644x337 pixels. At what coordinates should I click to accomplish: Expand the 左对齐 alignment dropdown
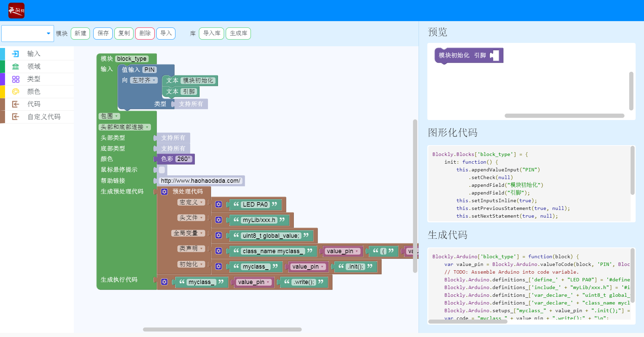click(x=144, y=80)
